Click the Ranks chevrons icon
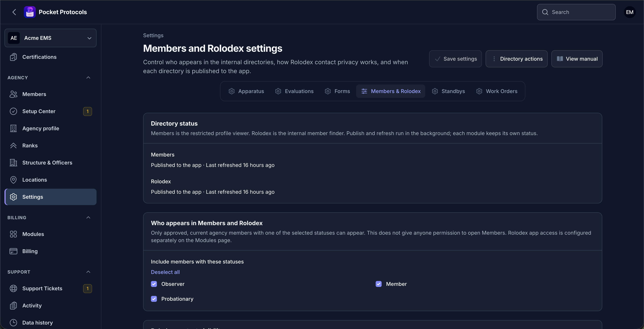 point(13,146)
